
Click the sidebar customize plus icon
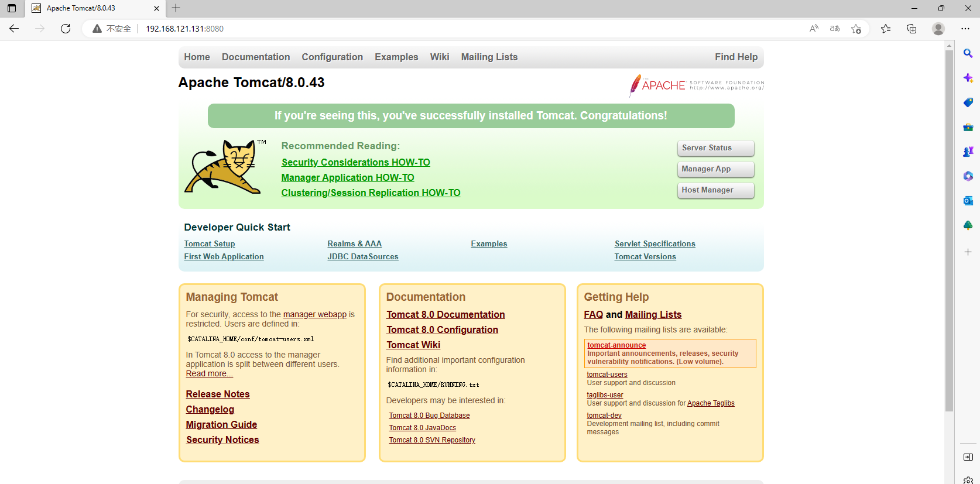pos(968,252)
